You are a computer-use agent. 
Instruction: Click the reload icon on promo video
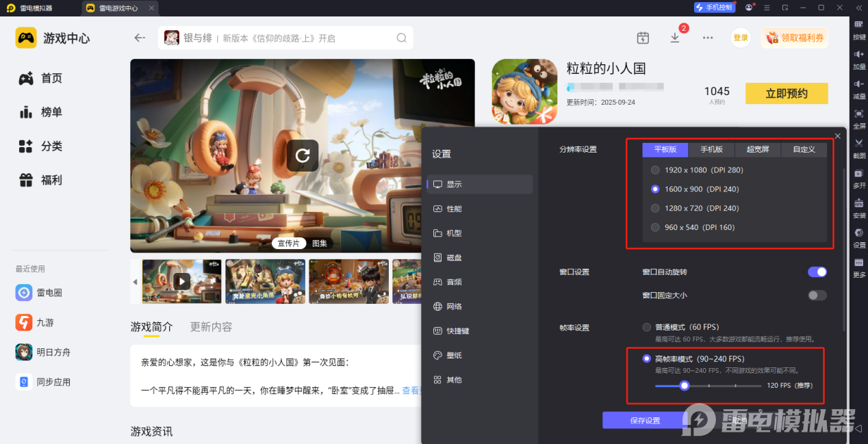pos(302,155)
